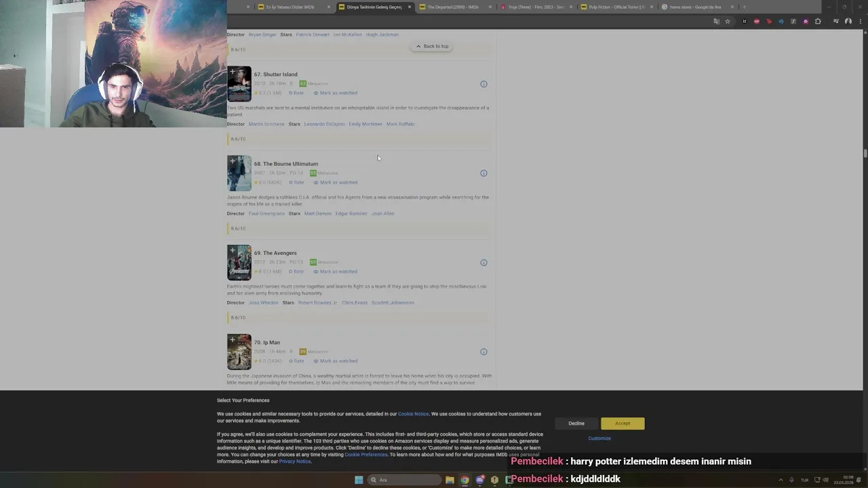Add Ip Man to watchlist via plus ribbon
This screenshot has height=488, width=868.
click(232, 340)
